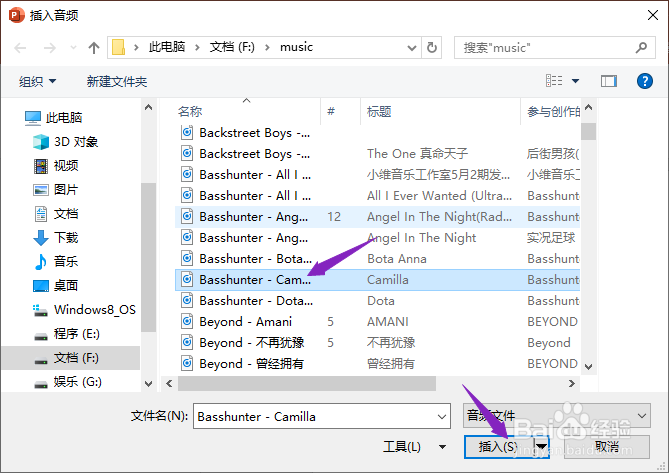This screenshot has width=669, height=473.
Task: Open 视频 folder in the sidebar
Action: point(56,165)
